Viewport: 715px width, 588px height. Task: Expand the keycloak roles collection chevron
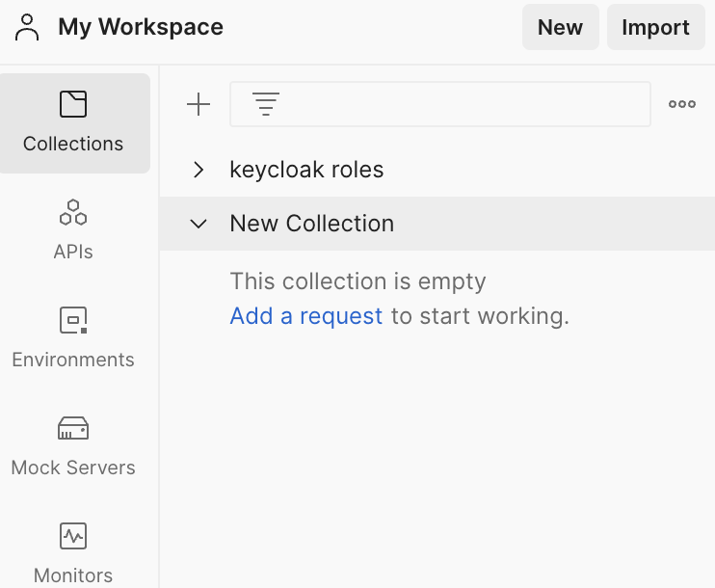coord(199,170)
